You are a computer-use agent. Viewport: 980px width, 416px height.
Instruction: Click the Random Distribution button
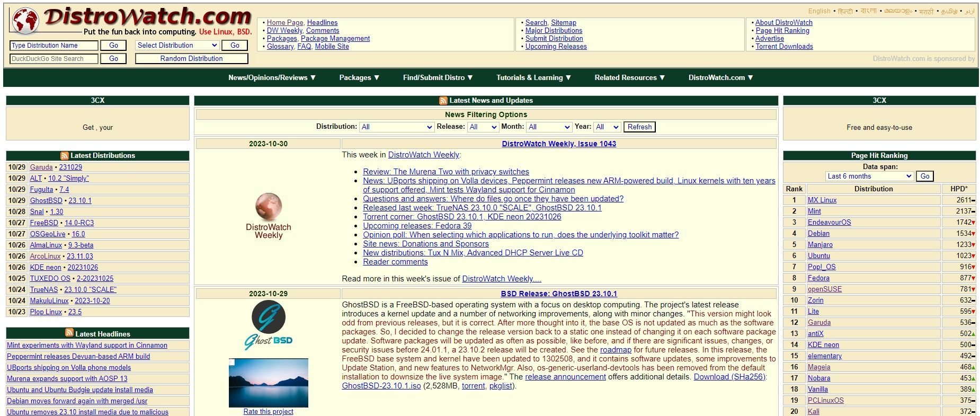191,59
